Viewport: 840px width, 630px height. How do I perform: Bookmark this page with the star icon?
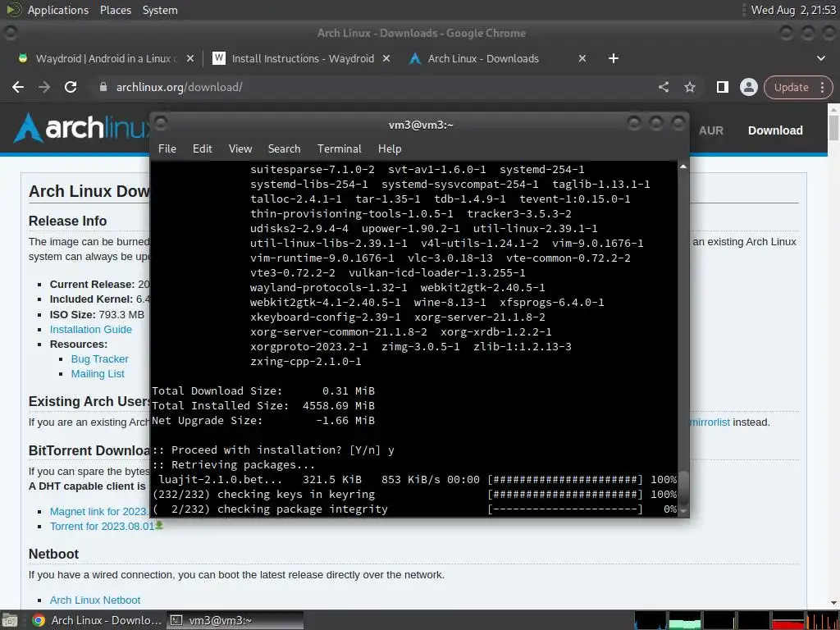tap(689, 87)
